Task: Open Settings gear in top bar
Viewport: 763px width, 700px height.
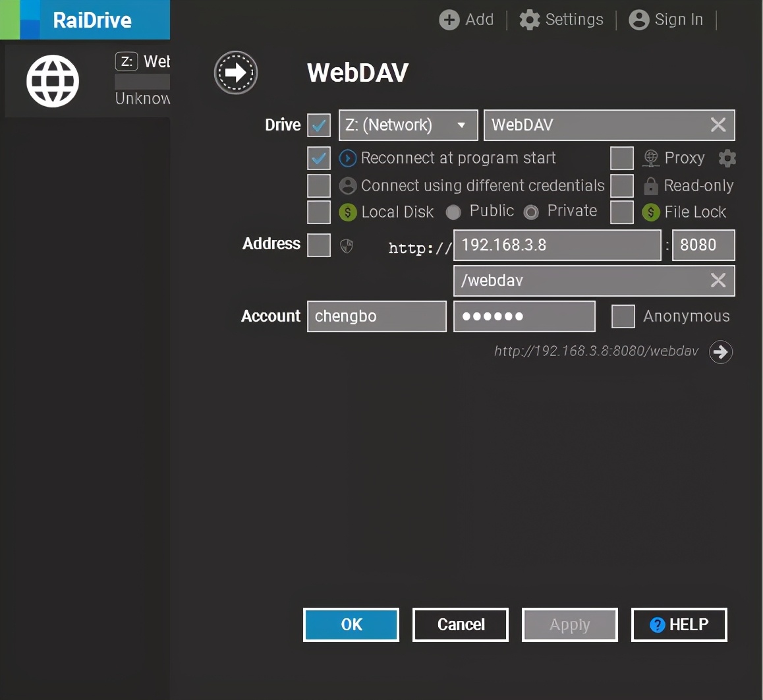Action: click(x=530, y=20)
